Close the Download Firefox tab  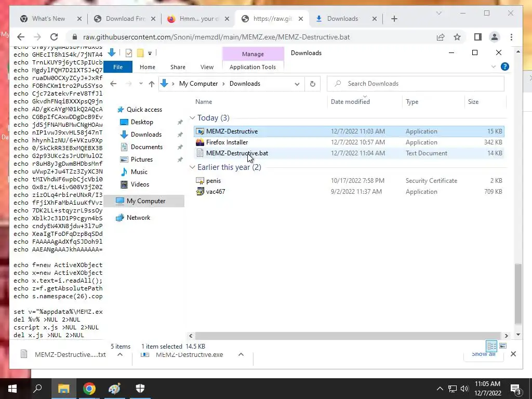(153, 19)
